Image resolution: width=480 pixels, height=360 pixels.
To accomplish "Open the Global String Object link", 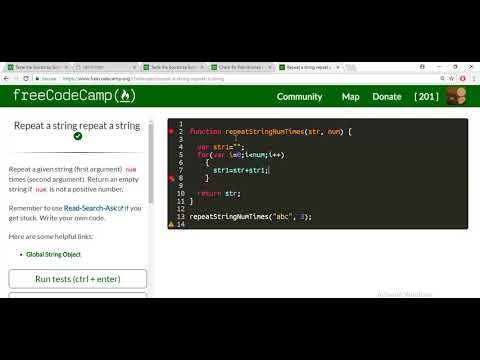I will pyautogui.click(x=53, y=254).
